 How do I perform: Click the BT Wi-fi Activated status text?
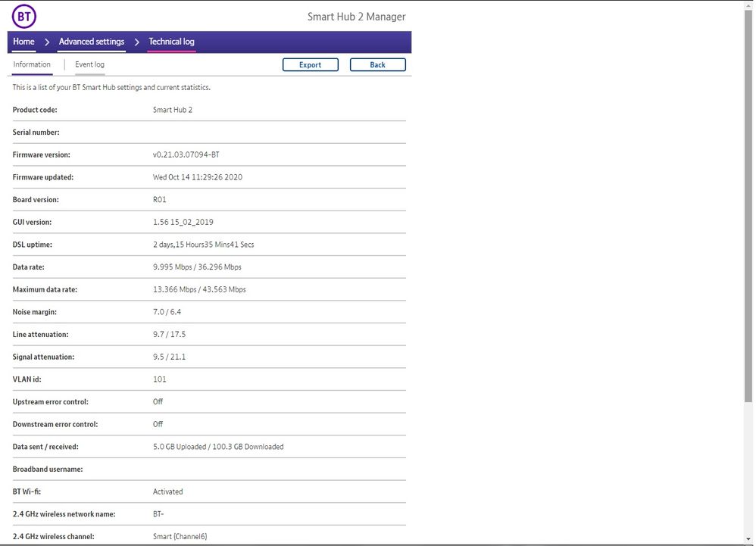tap(168, 492)
